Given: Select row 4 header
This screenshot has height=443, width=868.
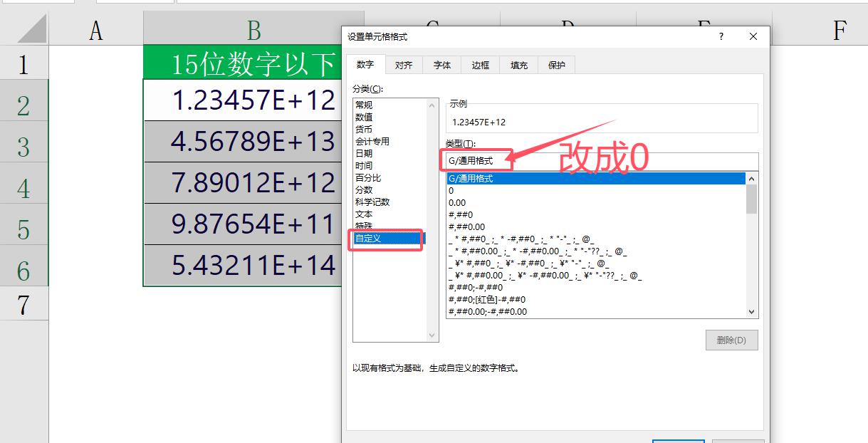Looking at the screenshot, I should pos(24,183).
